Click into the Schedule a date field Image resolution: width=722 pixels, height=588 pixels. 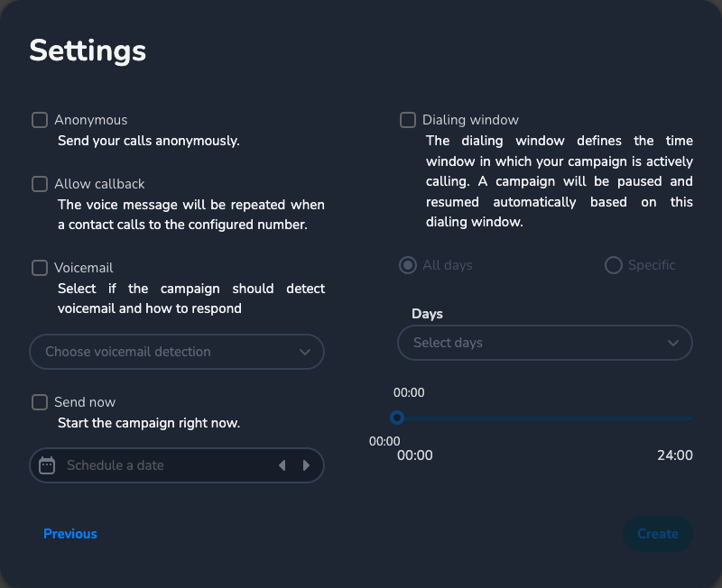coord(162,465)
